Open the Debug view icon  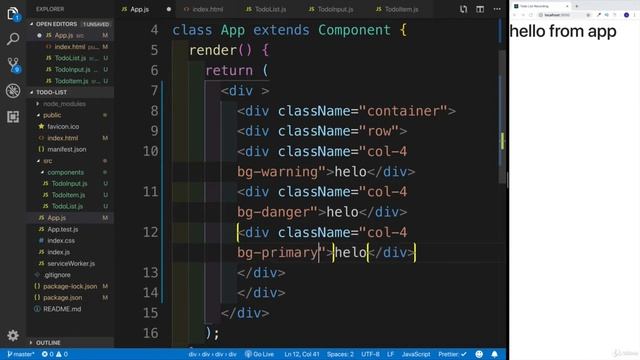tap(13, 91)
